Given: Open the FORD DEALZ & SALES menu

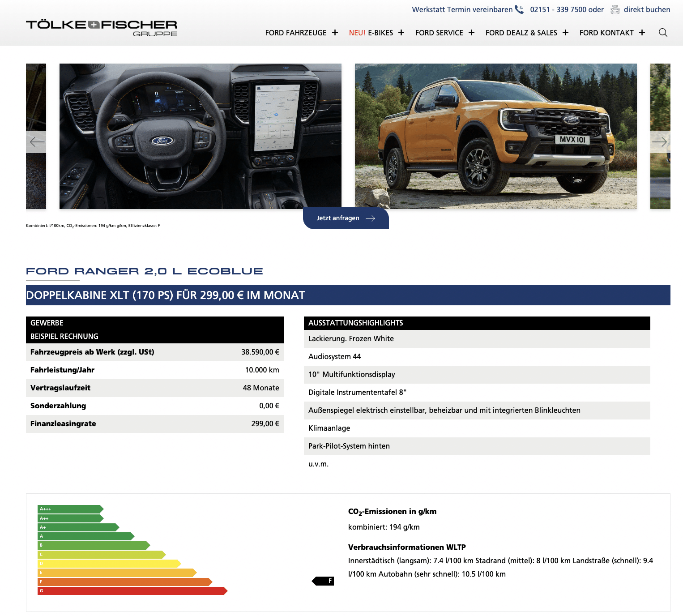Looking at the screenshot, I should tap(521, 33).
